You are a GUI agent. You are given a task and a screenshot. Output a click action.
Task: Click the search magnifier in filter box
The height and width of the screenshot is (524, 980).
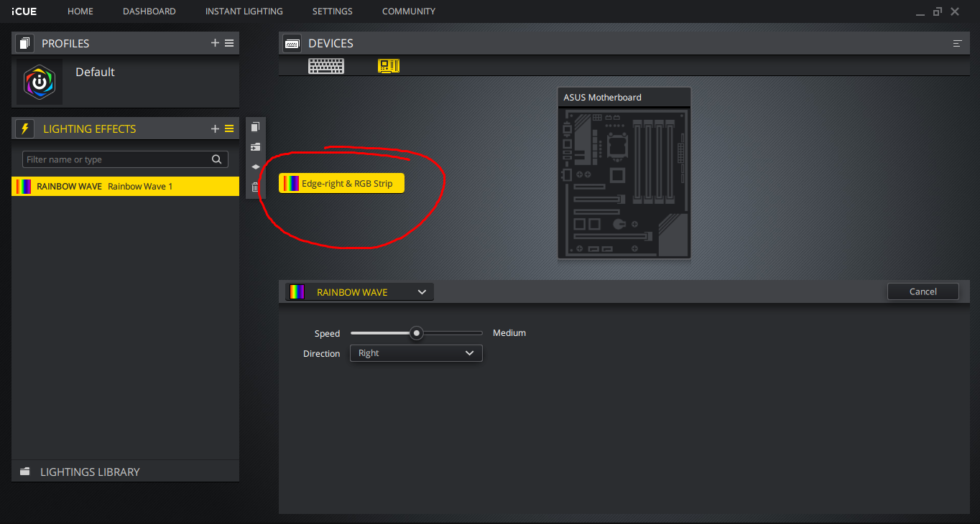tap(216, 159)
